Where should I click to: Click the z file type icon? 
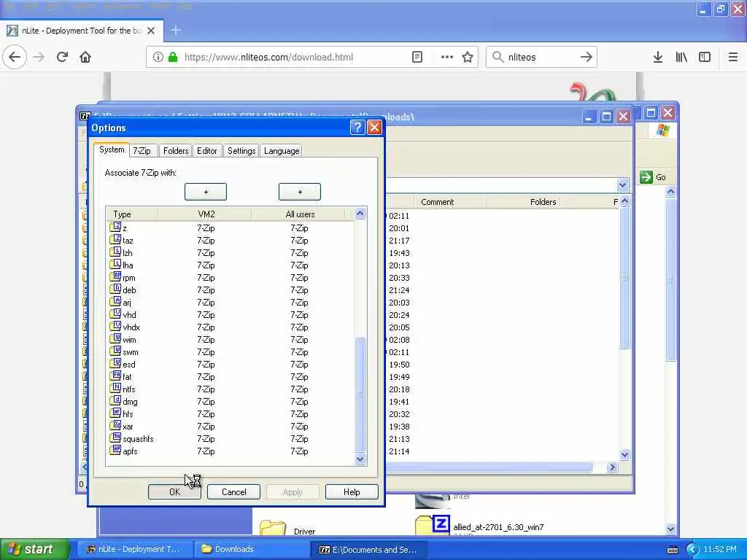[115, 227]
